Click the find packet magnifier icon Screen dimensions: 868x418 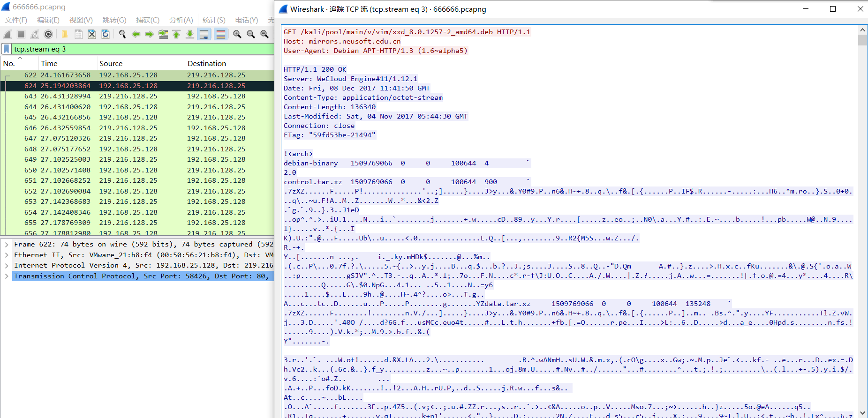[x=122, y=34]
